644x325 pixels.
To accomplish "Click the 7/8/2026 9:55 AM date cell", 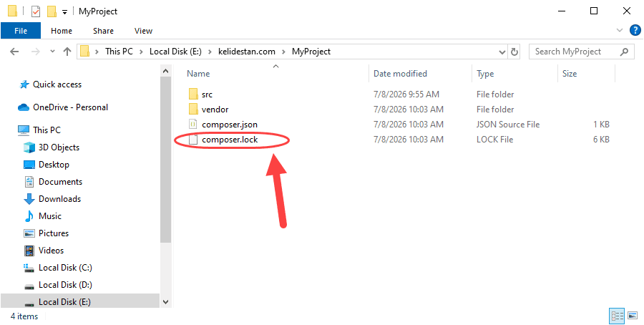I will pos(406,94).
